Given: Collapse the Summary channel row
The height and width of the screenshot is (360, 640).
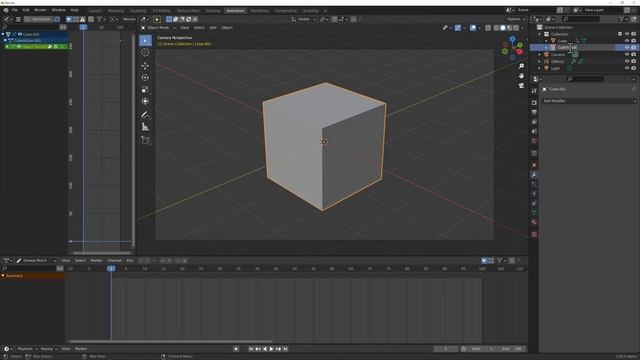Looking at the screenshot, I should point(3,276).
